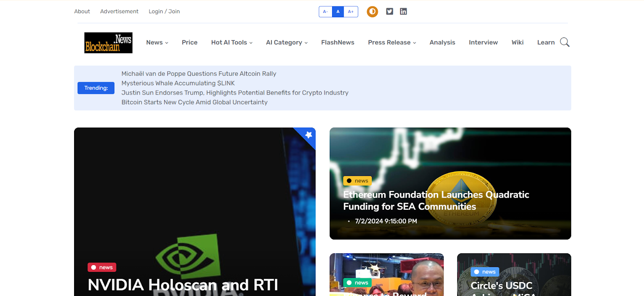Click red news tag on NVIDIA card
This screenshot has width=644, height=296.
(102, 267)
